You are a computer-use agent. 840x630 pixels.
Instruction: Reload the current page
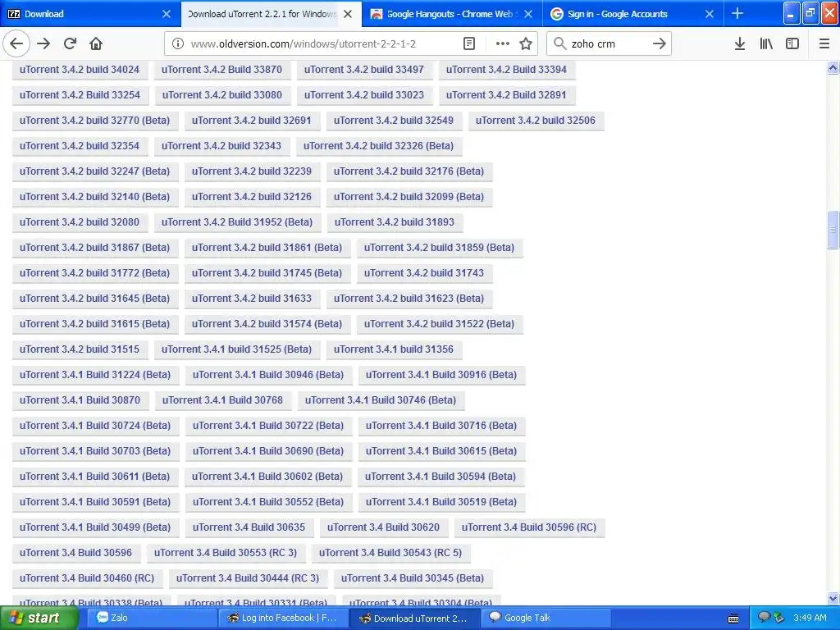click(x=71, y=43)
